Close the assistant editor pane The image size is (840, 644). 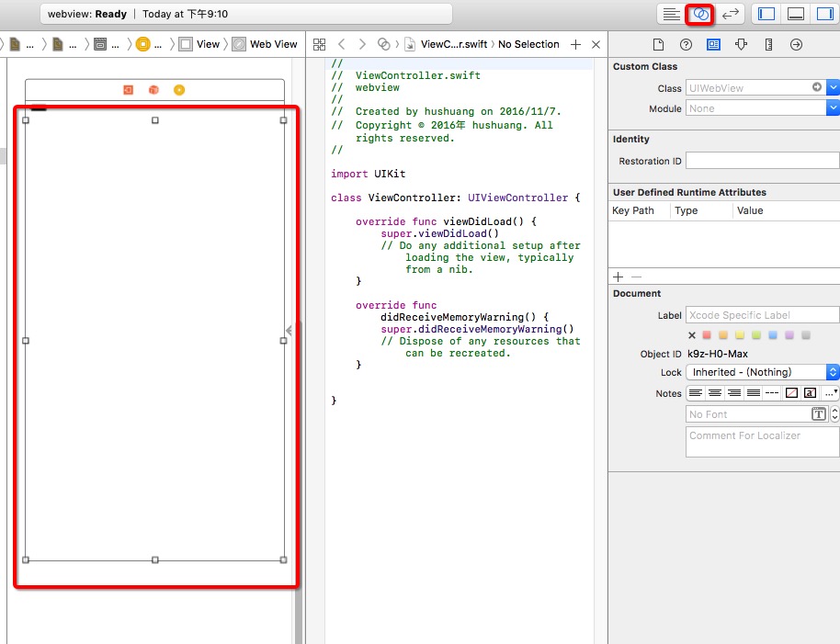(x=596, y=44)
